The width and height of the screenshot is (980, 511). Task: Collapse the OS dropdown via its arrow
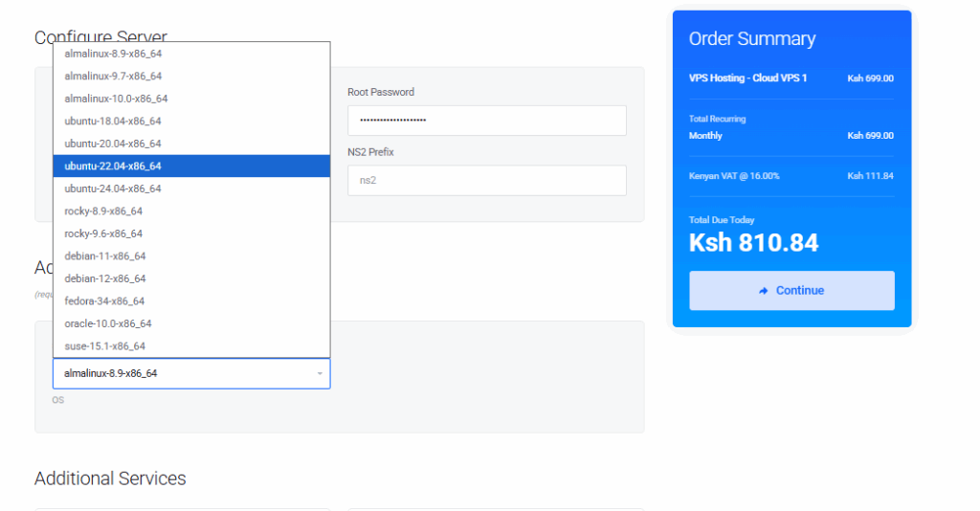tap(320, 373)
